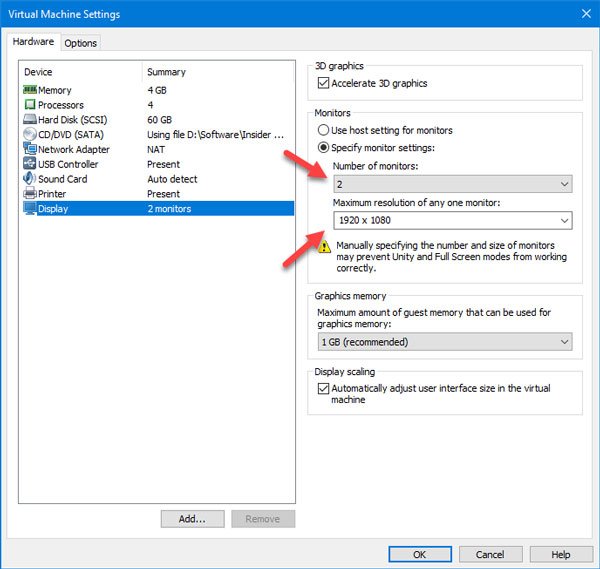The width and height of the screenshot is (600, 569).
Task: Open the Maximum resolution dropdown showing 1920 x 1080
Action: [453, 220]
